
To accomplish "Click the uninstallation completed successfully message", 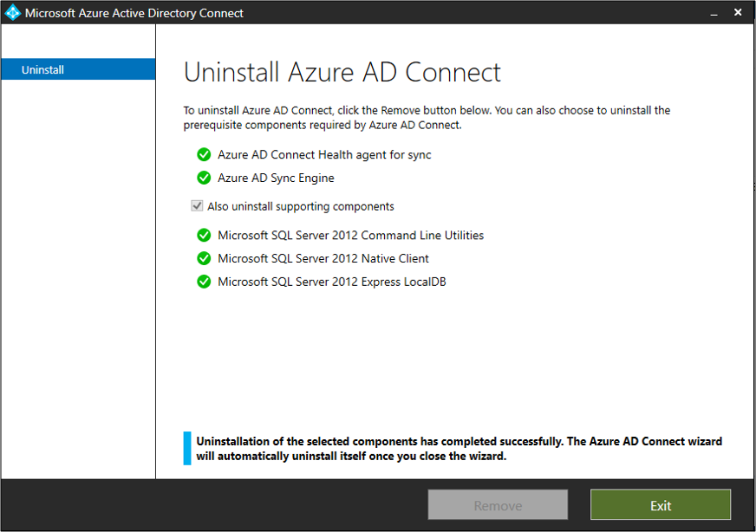I will click(x=459, y=448).
